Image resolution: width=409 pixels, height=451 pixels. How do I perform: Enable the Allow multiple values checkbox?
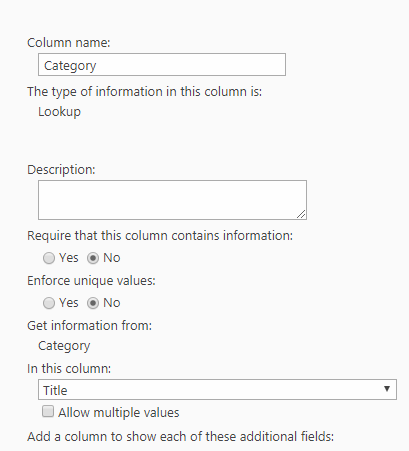[x=48, y=411]
